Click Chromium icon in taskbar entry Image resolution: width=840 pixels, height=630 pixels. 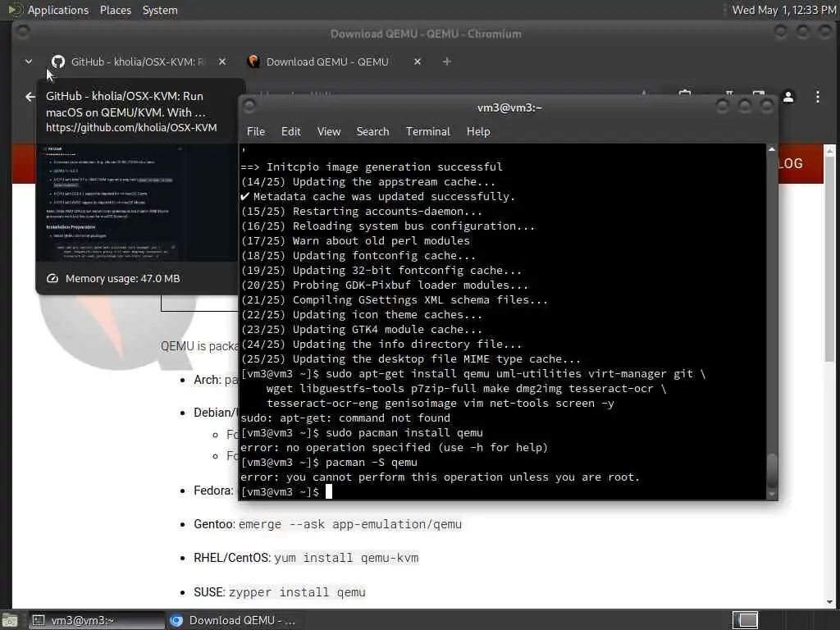click(x=176, y=620)
